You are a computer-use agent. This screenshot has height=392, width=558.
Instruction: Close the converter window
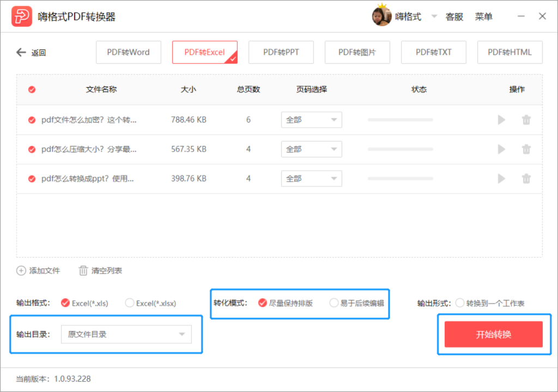pos(542,16)
